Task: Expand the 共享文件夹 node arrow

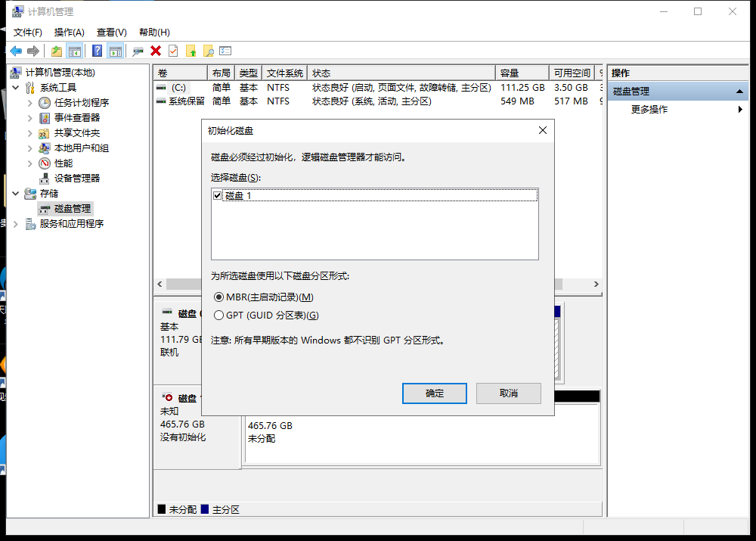Action: pyautogui.click(x=30, y=132)
